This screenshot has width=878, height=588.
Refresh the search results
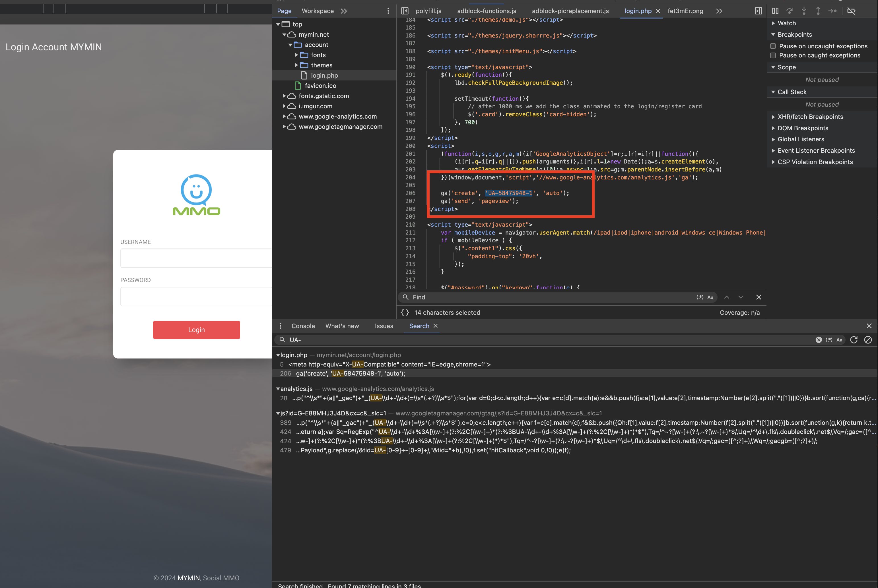coord(854,340)
